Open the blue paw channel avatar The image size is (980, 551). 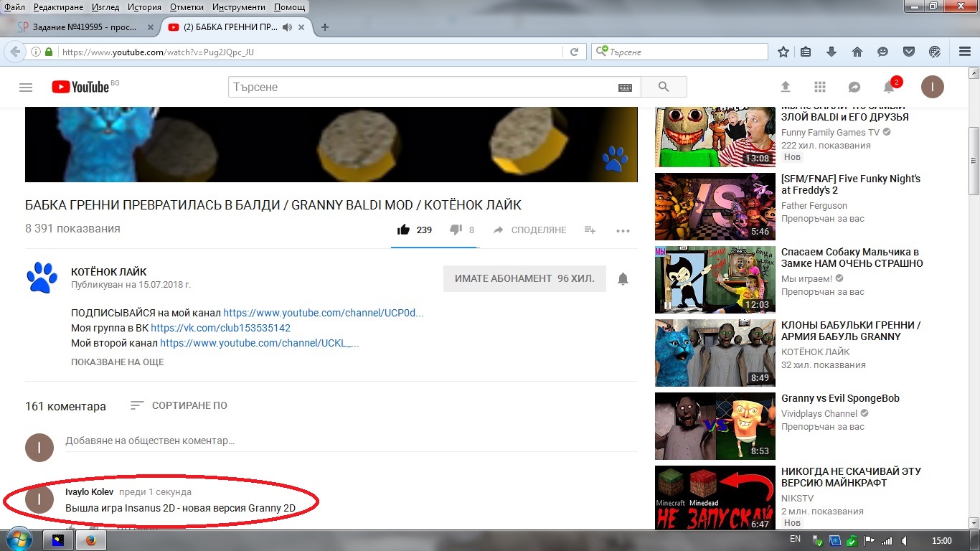click(42, 278)
